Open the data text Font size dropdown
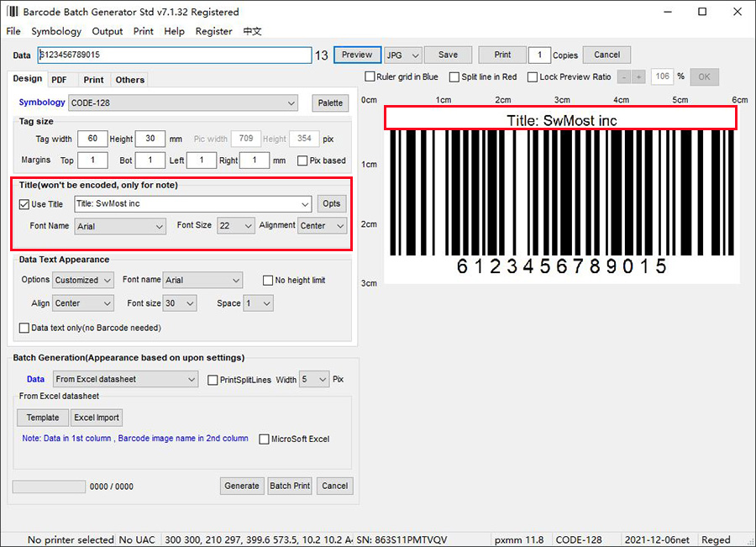The width and height of the screenshot is (756, 547). (180, 303)
